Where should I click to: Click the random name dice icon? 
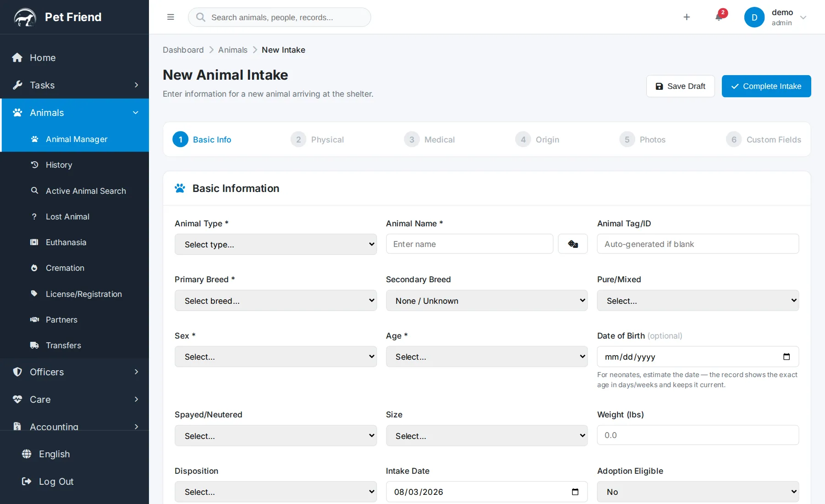click(x=573, y=244)
